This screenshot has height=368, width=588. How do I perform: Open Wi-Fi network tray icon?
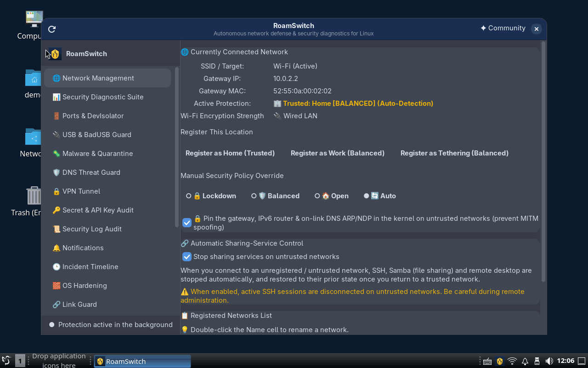512,361
